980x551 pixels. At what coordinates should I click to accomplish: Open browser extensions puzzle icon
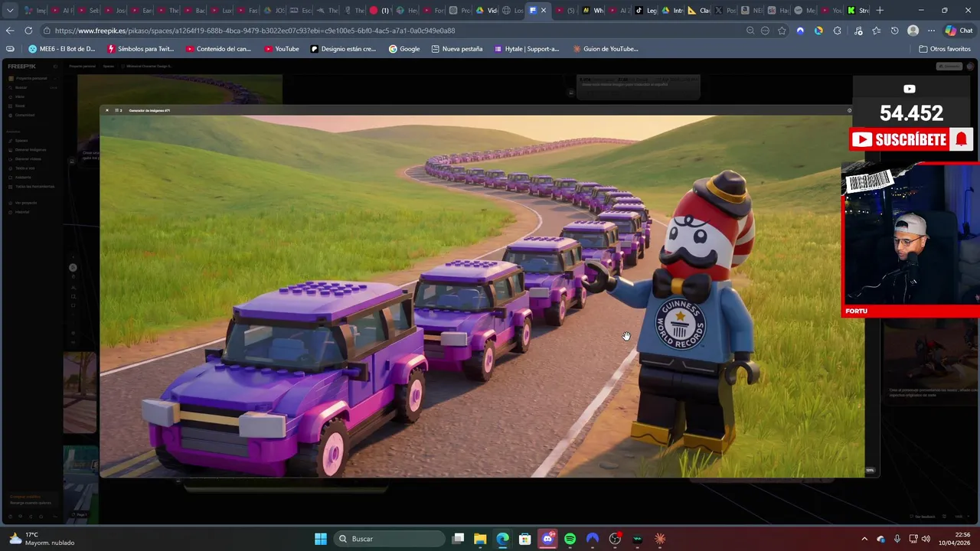(837, 31)
